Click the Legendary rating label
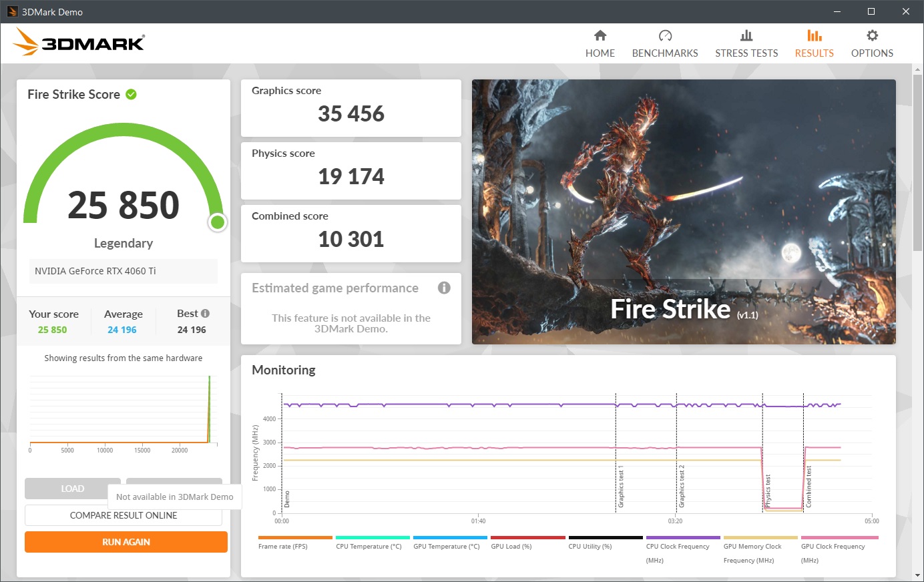Viewport: 924px width, 582px height. [x=124, y=243]
